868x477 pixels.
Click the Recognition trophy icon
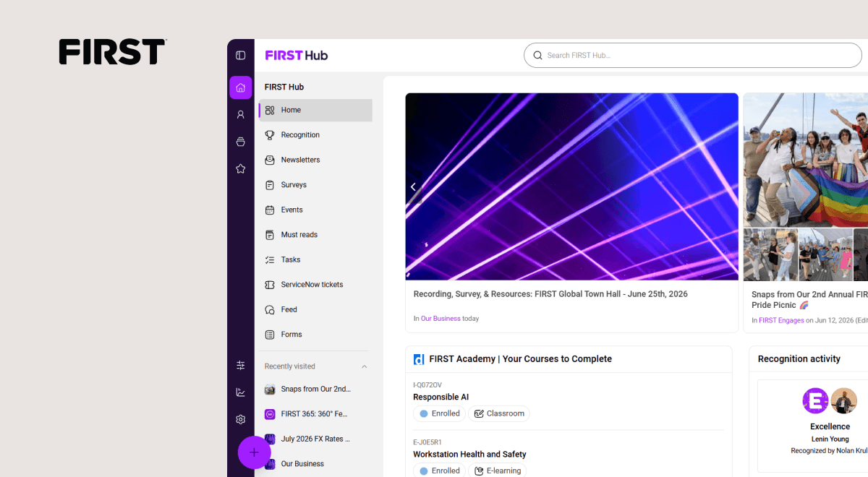[270, 135]
